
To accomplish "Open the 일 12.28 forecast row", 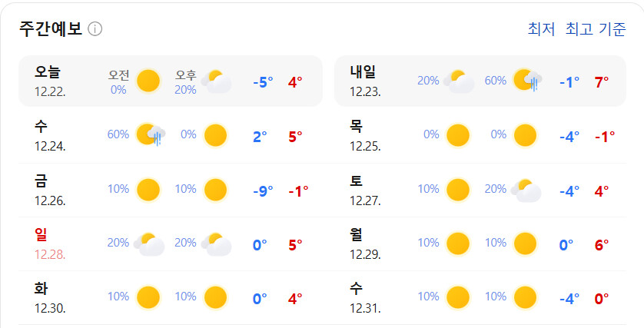I will click(x=171, y=244).
